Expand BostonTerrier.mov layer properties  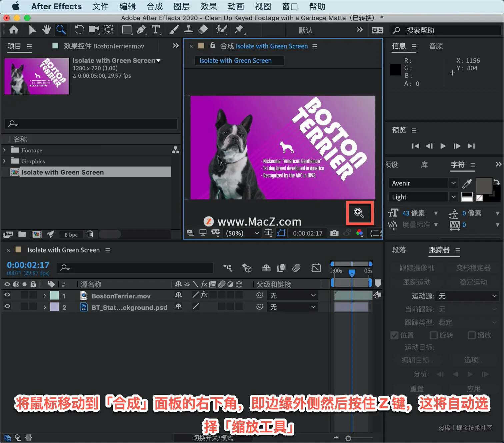45,296
